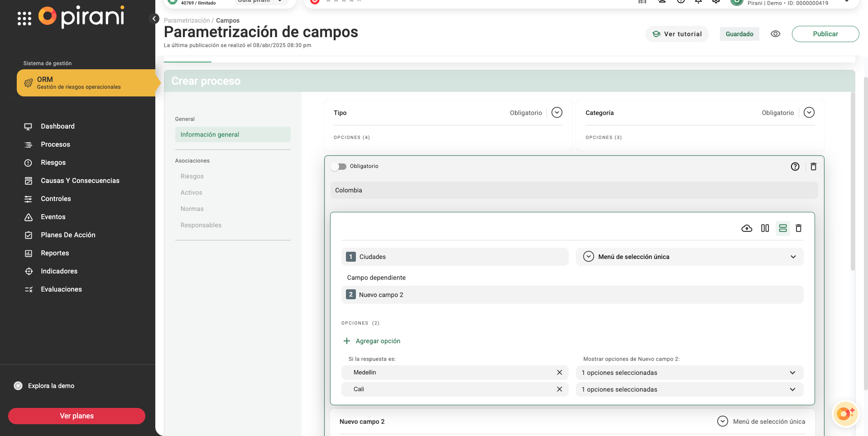
Task: Open the app grid launcher
Action: click(24, 19)
